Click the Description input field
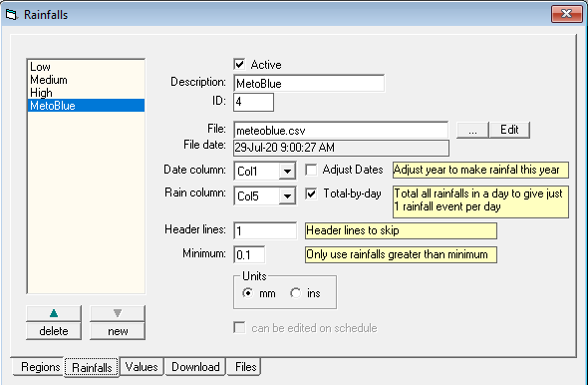The height and width of the screenshot is (385, 588). [309, 84]
